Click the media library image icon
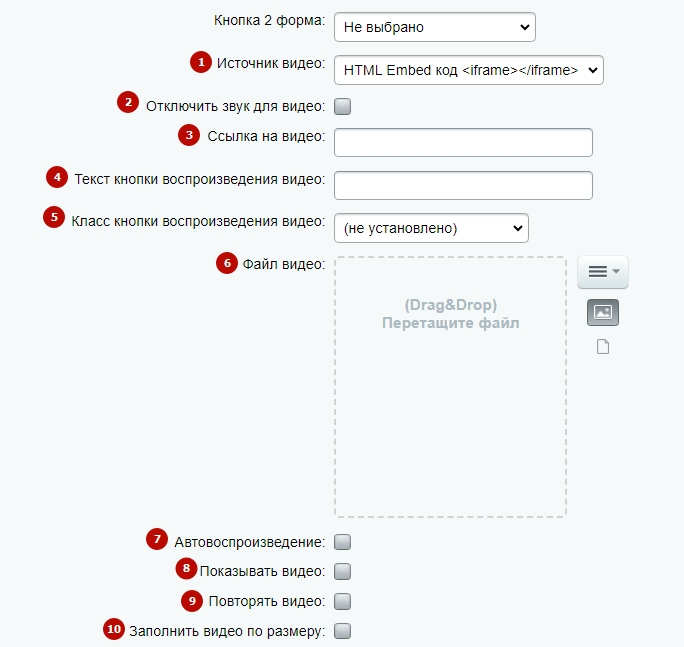This screenshot has width=684, height=647. (x=603, y=312)
